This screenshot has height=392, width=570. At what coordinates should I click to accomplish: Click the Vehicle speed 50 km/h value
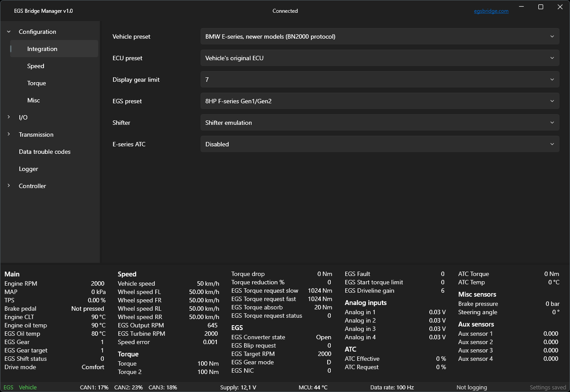tap(208, 283)
